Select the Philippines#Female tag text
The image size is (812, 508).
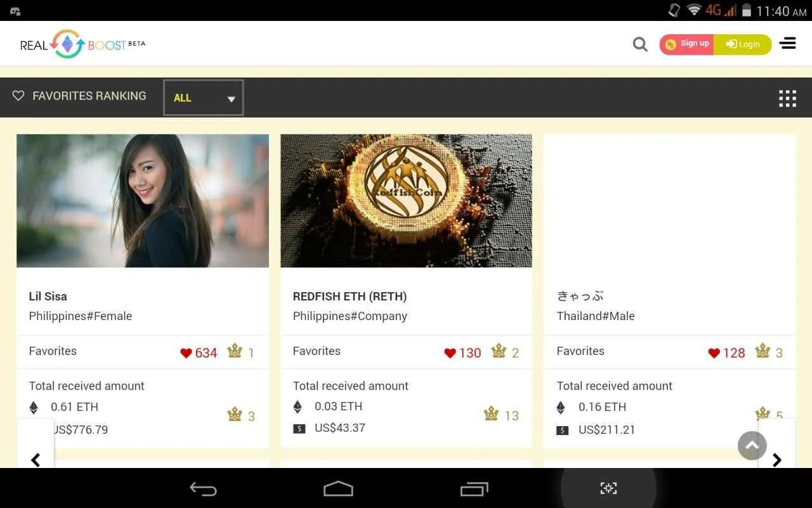pyautogui.click(x=81, y=316)
